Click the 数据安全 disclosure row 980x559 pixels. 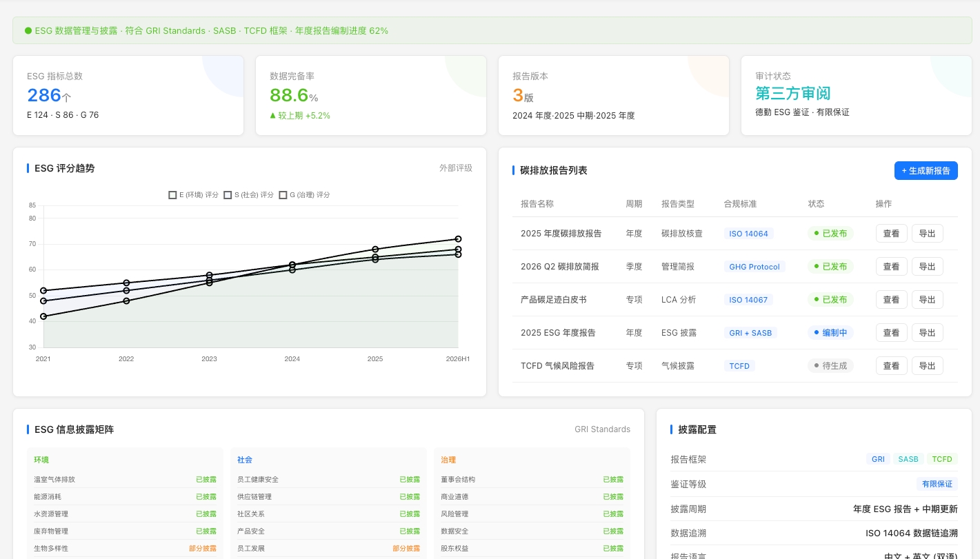coord(532,531)
